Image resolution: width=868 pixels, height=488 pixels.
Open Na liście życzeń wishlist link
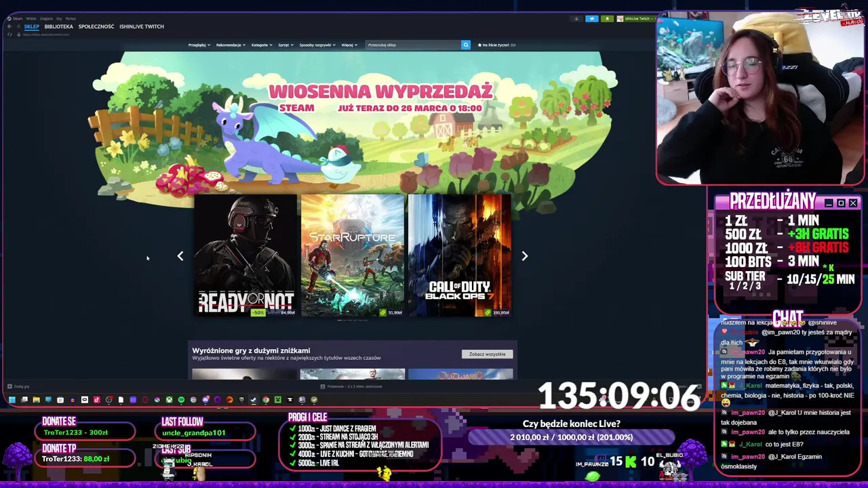pyautogui.click(x=497, y=45)
